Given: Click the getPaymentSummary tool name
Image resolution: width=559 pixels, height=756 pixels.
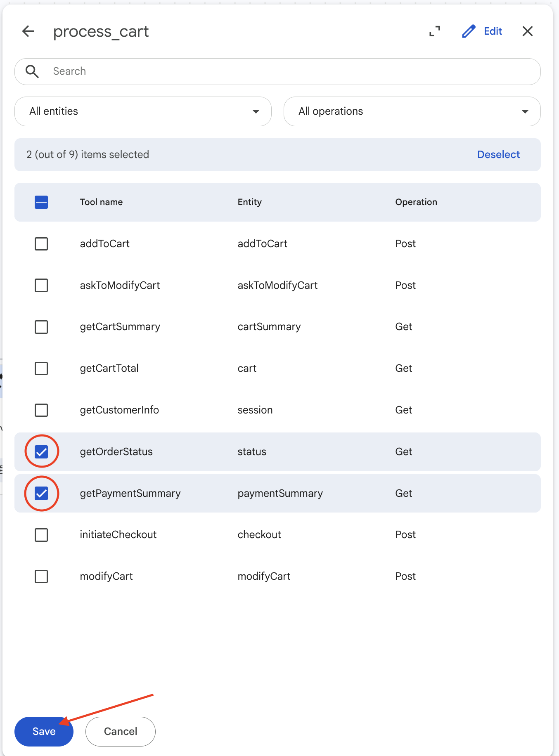Looking at the screenshot, I should click(x=130, y=494).
